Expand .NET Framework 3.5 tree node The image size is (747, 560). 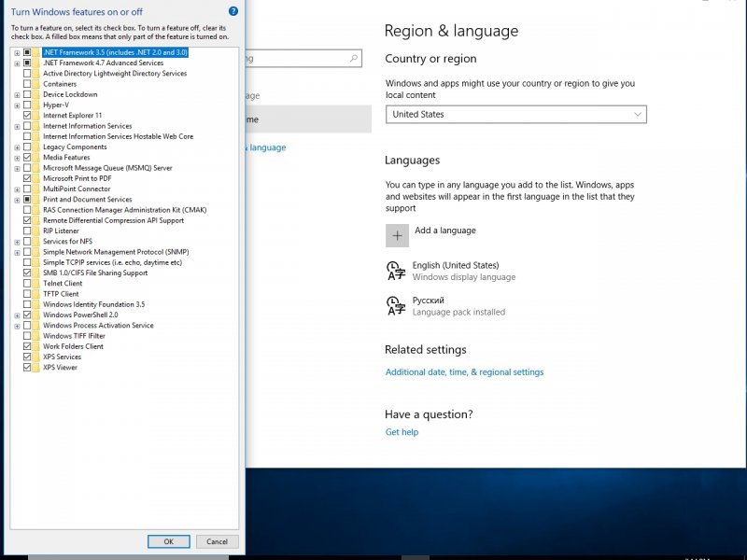pos(17,53)
